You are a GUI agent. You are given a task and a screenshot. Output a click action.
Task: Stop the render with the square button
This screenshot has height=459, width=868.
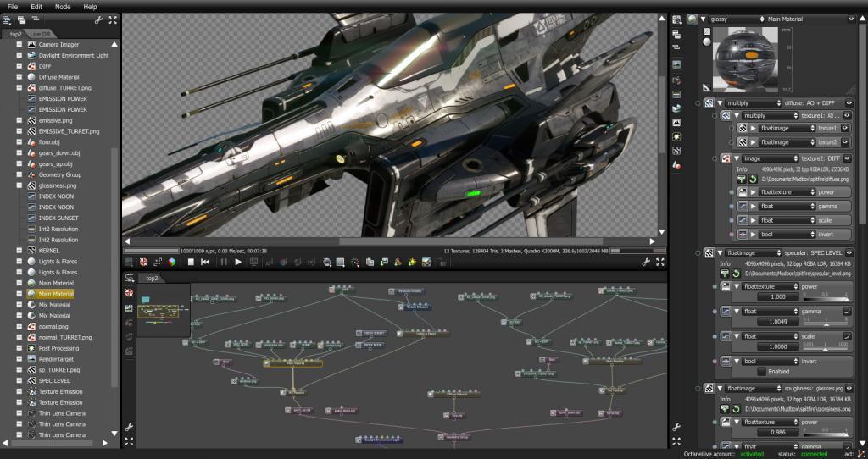point(191,263)
